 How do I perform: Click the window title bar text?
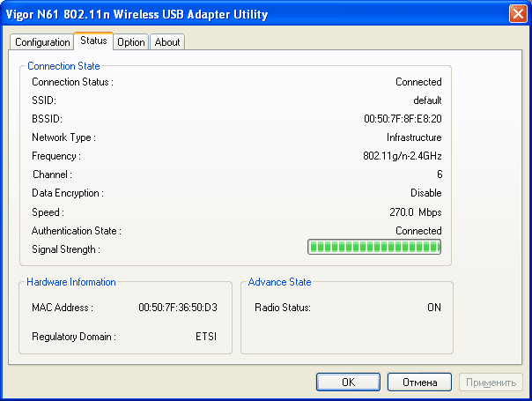[137, 14]
